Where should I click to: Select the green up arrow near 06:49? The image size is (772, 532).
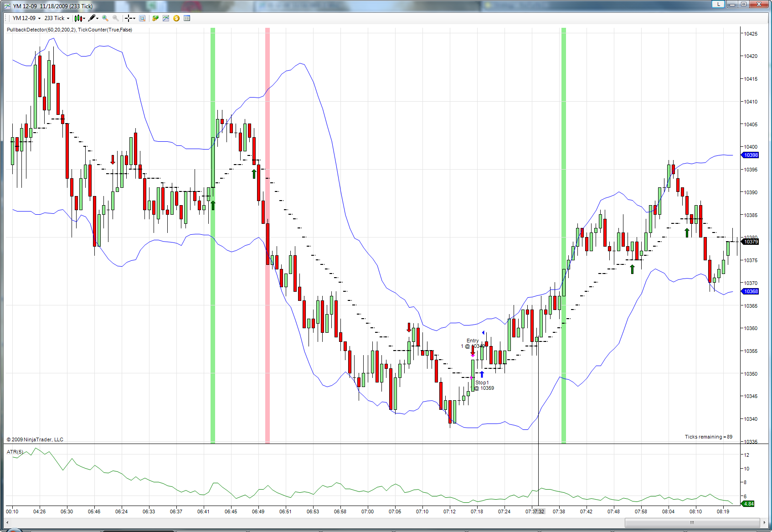click(x=254, y=174)
